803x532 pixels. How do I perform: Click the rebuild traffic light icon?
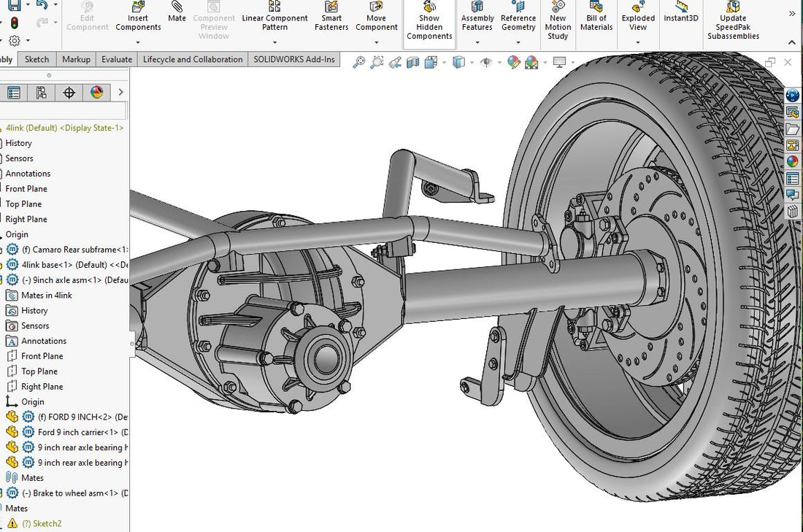14,23
